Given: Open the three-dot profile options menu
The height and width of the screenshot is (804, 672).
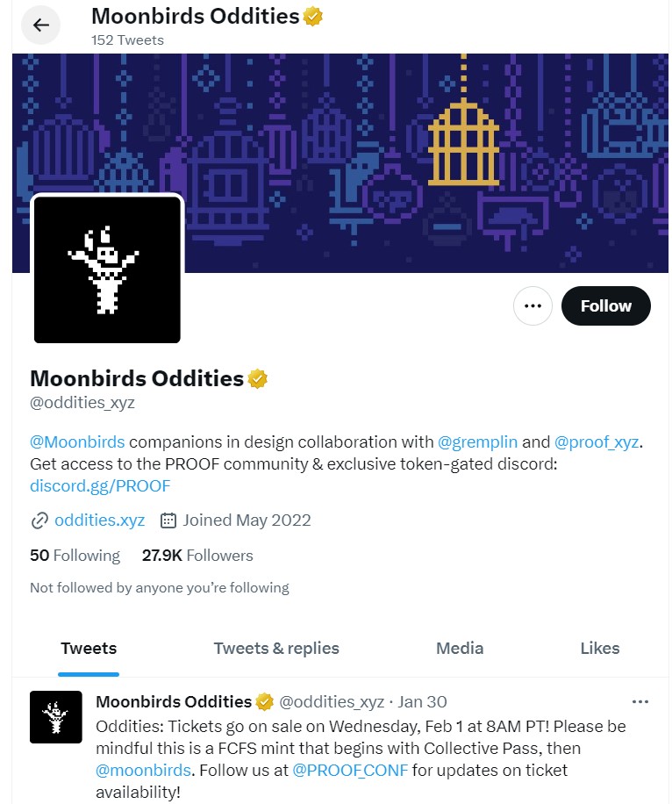Looking at the screenshot, I should [533, 305].
